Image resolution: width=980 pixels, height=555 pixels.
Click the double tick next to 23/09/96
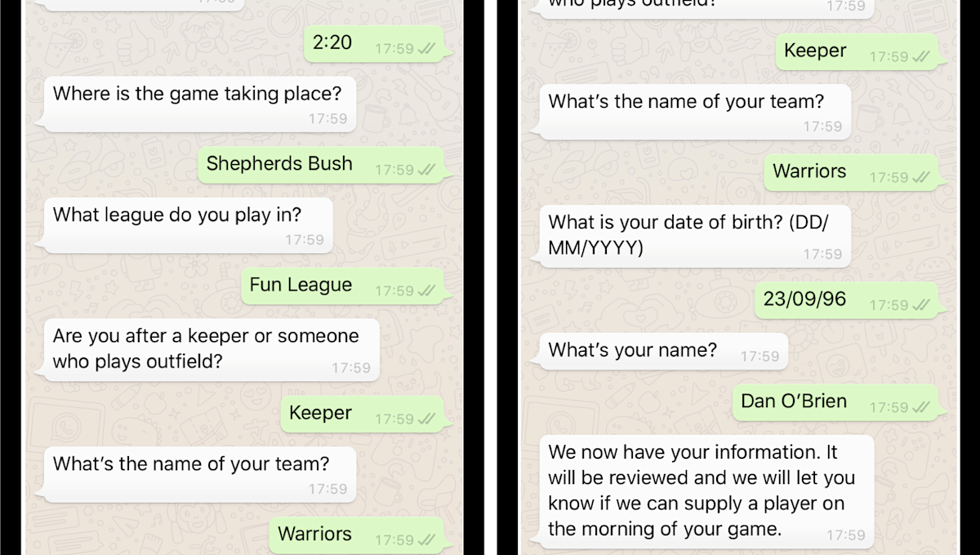click(x=921, y=305)
